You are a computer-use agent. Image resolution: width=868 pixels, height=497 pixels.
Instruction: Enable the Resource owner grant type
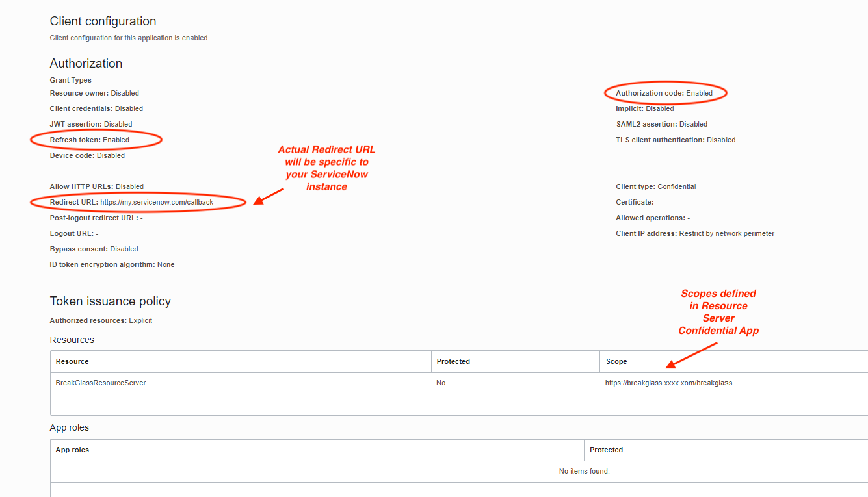(93, 93)
